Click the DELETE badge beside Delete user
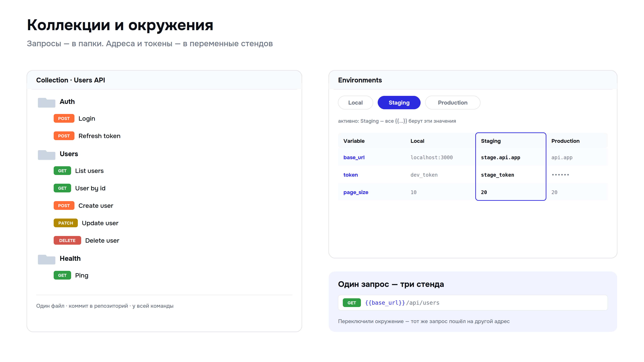This screenshot has width=644, height=362. 67,241
